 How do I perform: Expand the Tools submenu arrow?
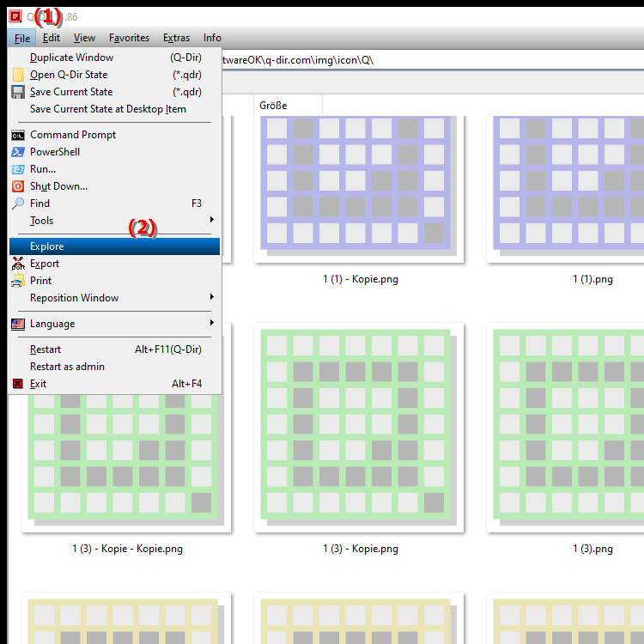212,220
